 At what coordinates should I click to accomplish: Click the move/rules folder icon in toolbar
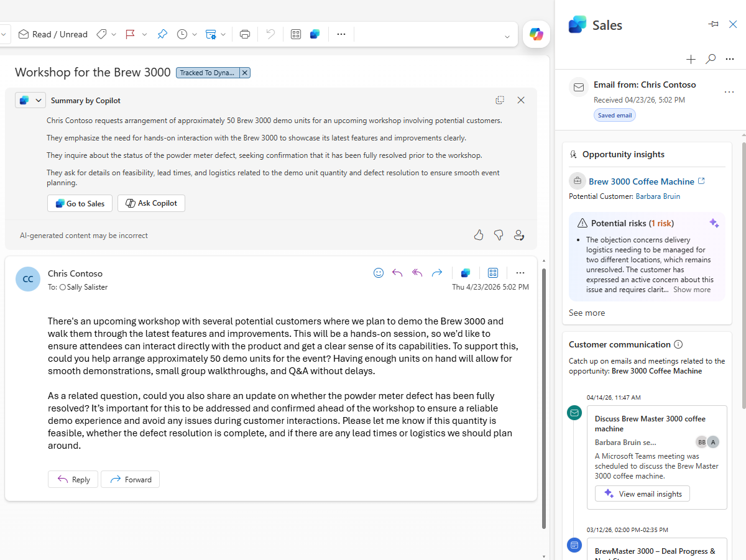point(211,34)
